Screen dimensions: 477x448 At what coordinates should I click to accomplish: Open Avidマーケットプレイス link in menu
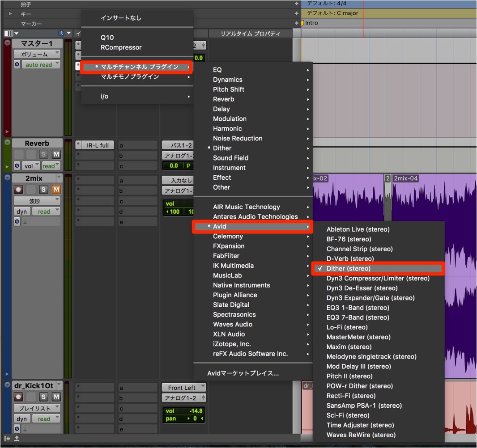tap(243, 373)
